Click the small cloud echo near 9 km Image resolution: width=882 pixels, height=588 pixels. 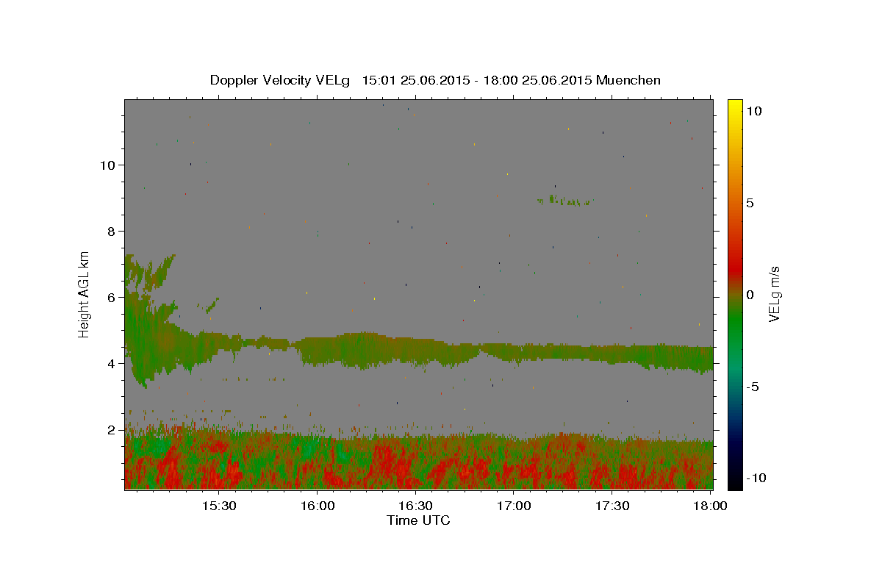tap(564, 201)
